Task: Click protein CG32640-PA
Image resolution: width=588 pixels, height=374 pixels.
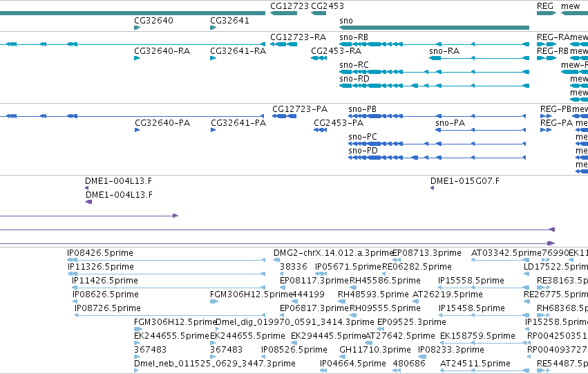Action: [137, 130]
